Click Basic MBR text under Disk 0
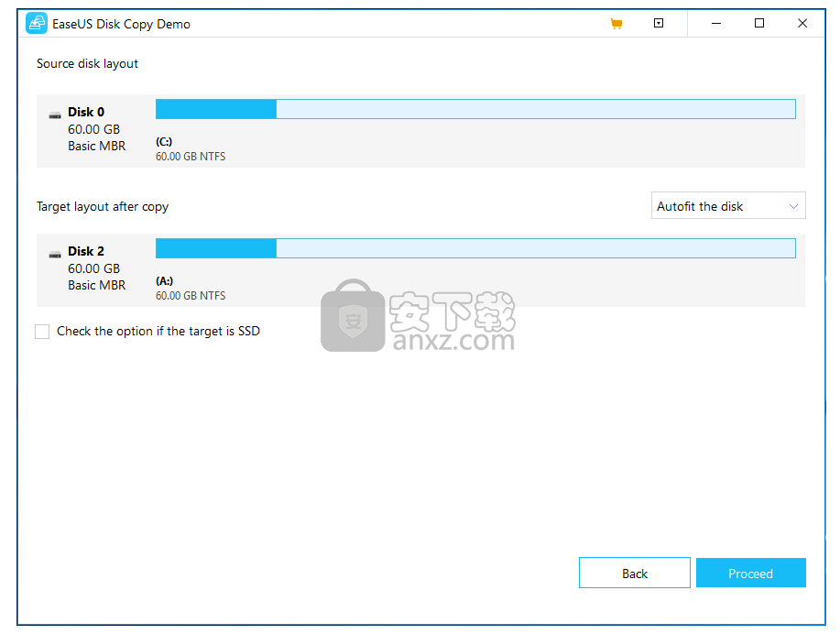Screen dimensions: 840x634 (x=96, y=147)
